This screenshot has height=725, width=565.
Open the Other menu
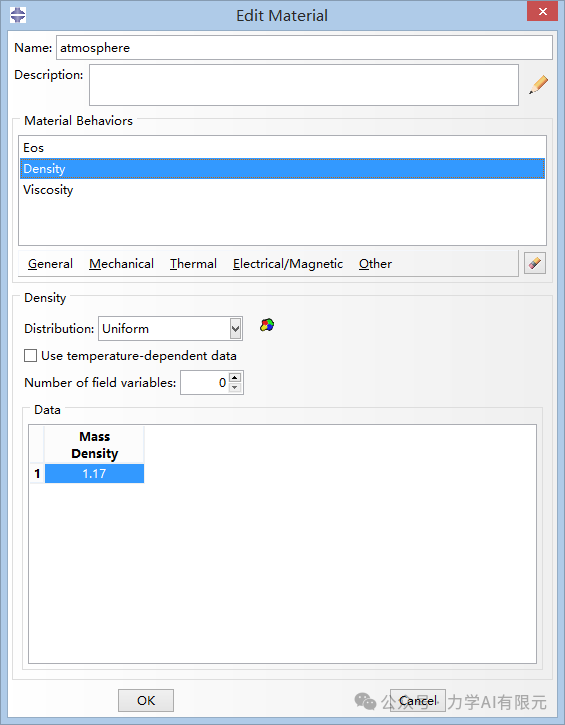tap(375, 264)
